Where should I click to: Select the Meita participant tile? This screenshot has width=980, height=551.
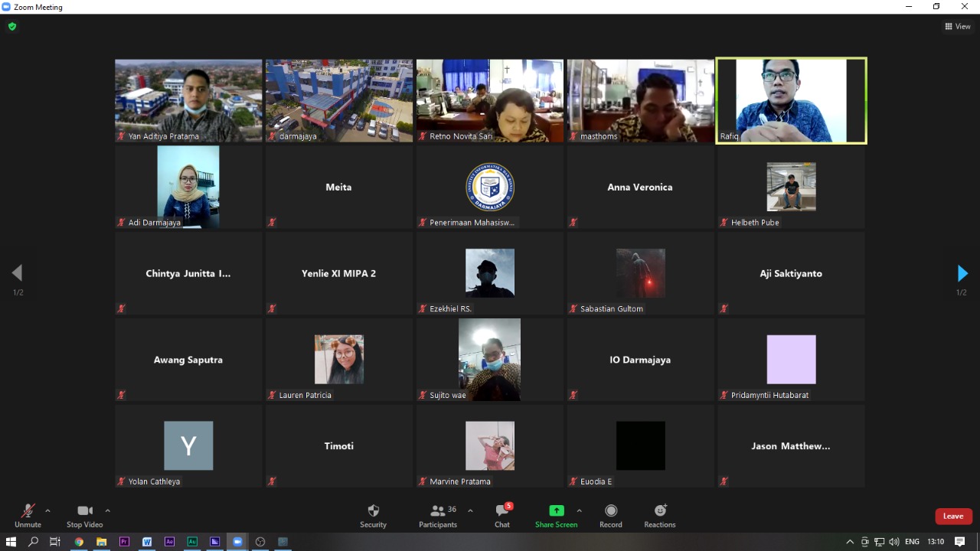[x=339, y=187]
